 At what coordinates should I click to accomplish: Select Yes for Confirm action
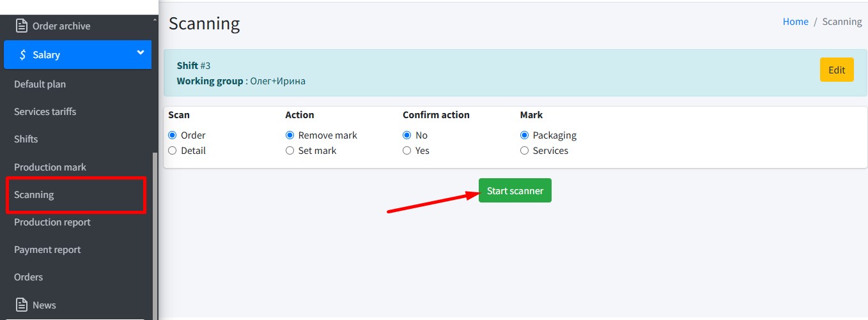coord(407,151)
